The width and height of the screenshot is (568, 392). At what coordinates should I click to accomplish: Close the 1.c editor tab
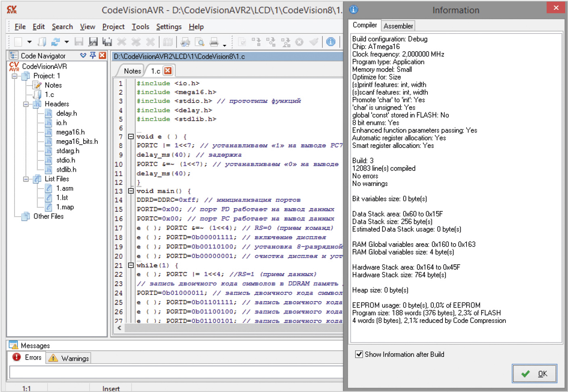(x=168, y=71)
